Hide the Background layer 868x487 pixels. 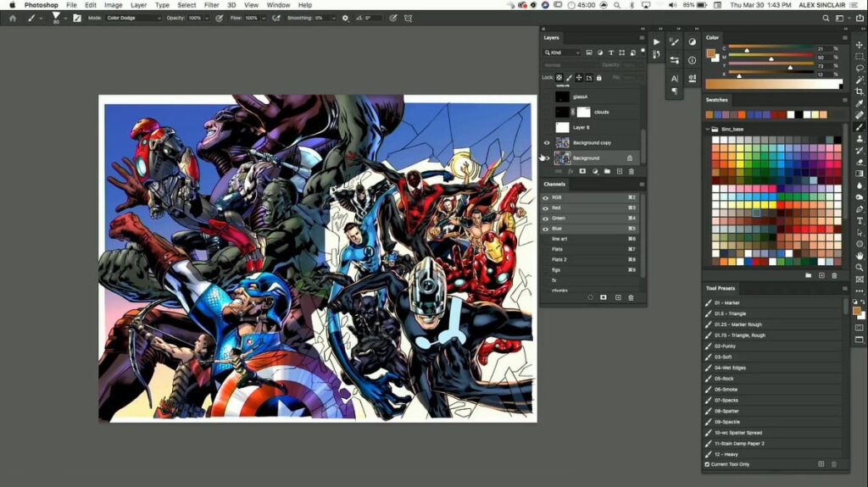pyautogui.click(x=547, y=158)
